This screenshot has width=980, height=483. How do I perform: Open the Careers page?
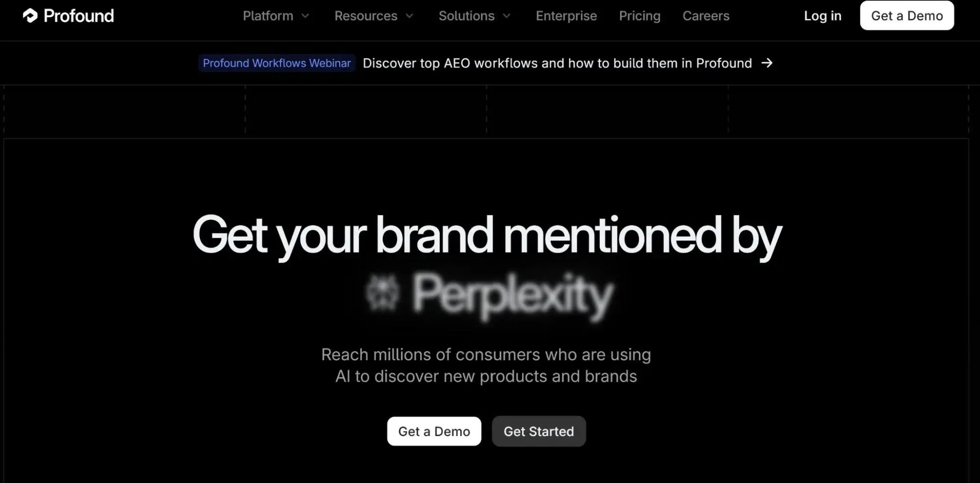pos(705,16)
